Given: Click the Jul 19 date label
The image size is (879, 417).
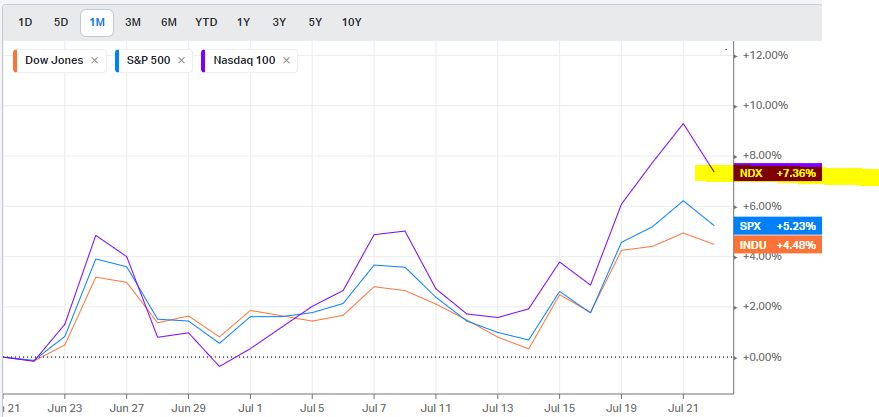Looking at the screenshot, I should [621, 409].
